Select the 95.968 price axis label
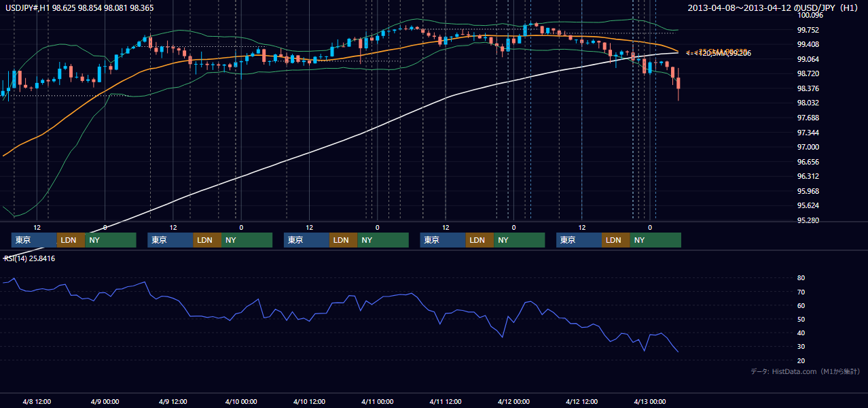Screen dimensions: 868x408 tap(809, 191)
